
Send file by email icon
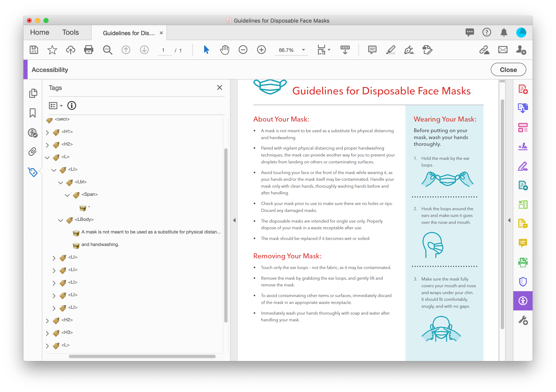503,50
